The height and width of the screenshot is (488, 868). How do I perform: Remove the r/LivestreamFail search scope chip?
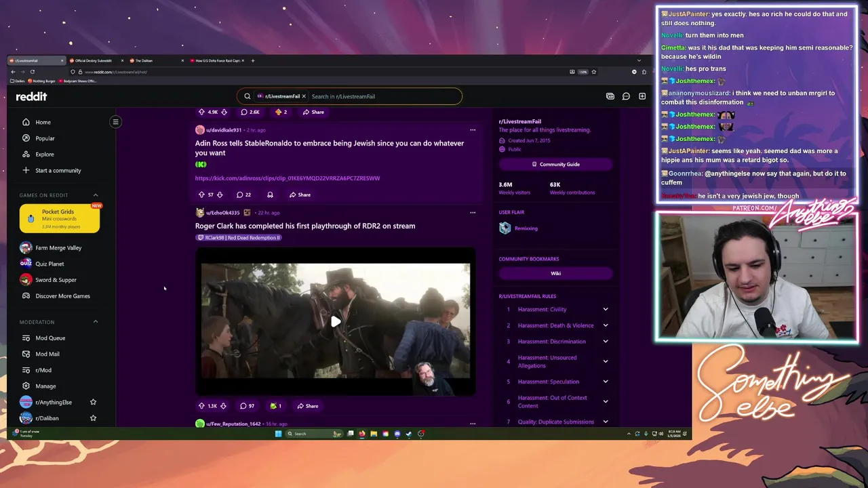pyautogui.click(x=304, y=96)
